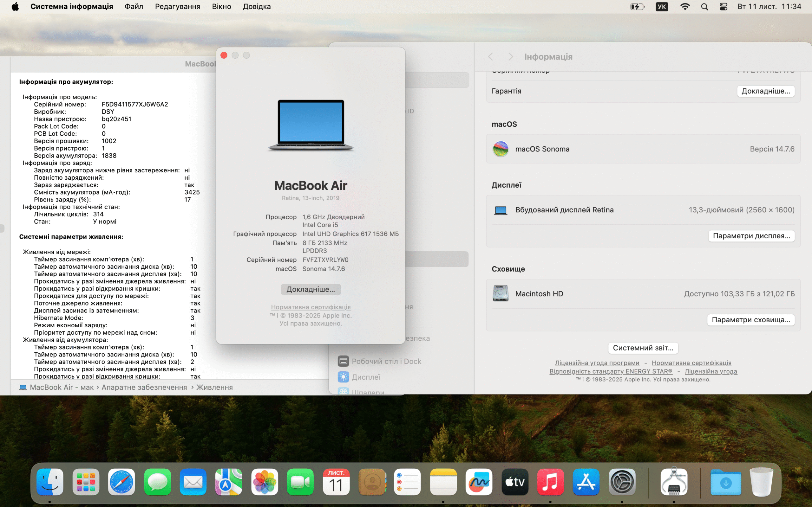The width and height of the screenshot is (812, 507).
Task: Click the Control Center menu bar icon
Action: (724, 7)
